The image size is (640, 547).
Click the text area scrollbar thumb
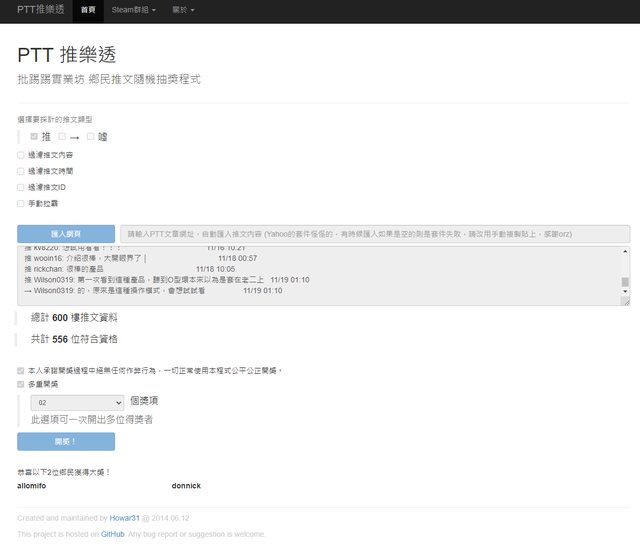coord(625,282)
